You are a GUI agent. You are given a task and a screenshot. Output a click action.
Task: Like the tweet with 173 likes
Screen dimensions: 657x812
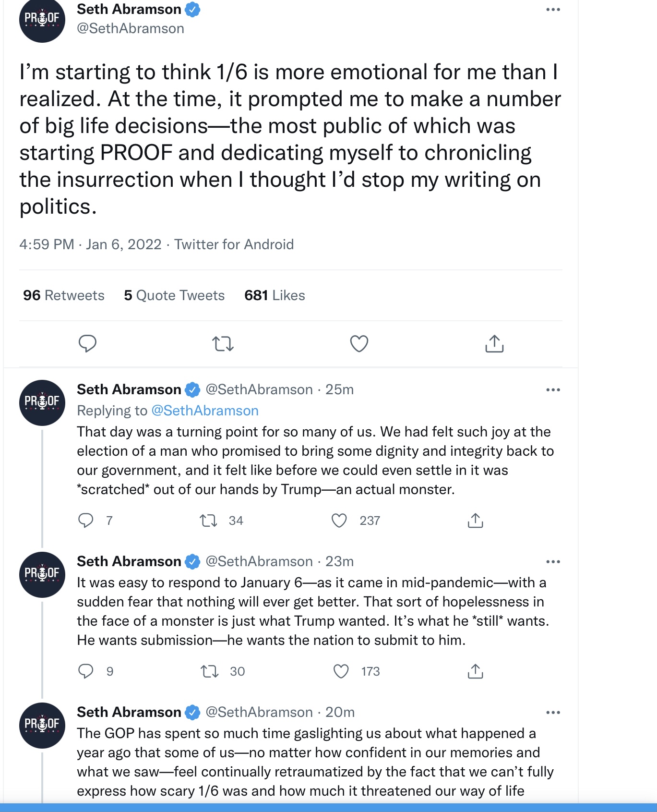(x=341, y=671)
